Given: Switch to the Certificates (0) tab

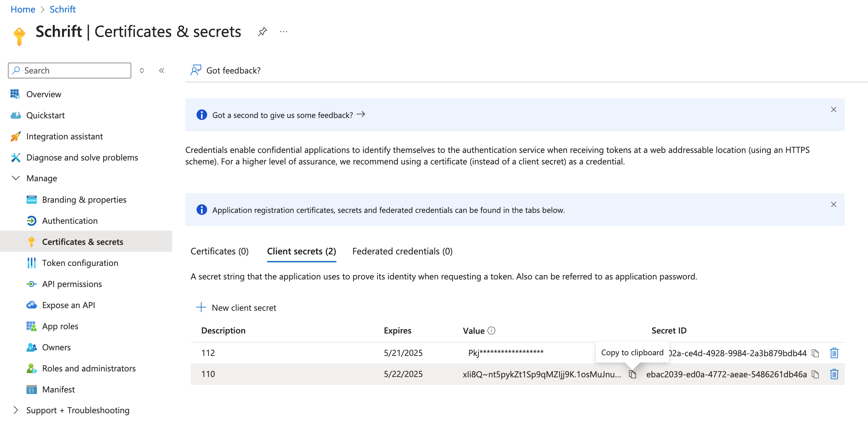Looking at the screenshot, I should (219, 251).
